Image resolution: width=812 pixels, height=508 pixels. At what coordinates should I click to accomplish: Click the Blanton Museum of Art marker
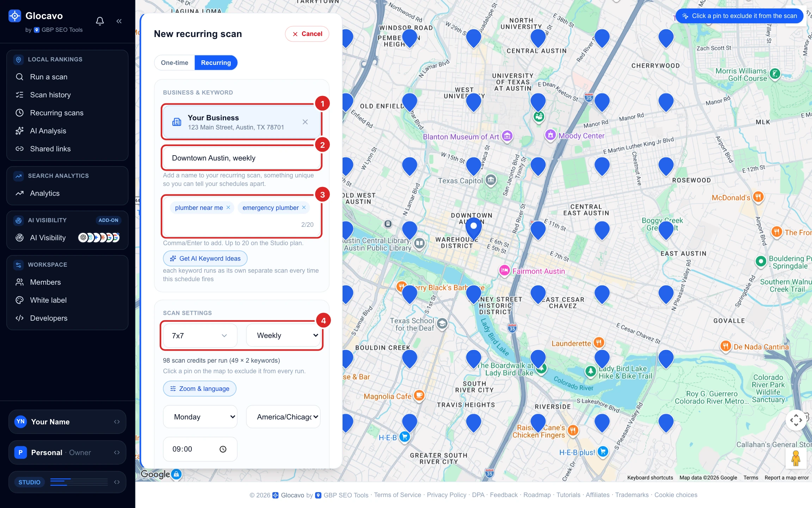(507, 136)
